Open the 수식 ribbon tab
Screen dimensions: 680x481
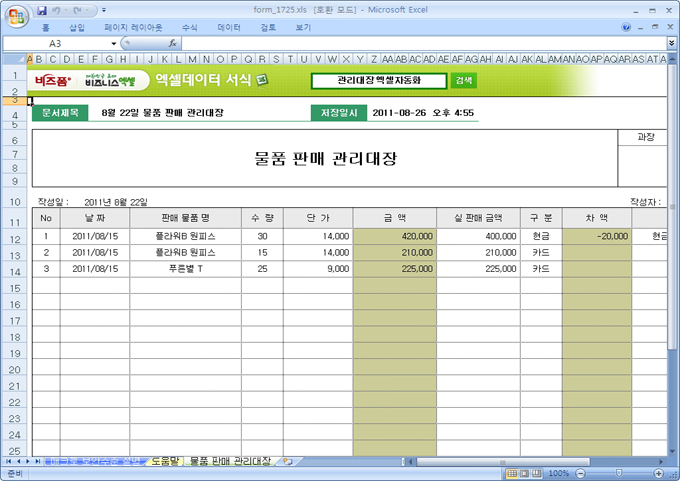(x=190, y=28)
